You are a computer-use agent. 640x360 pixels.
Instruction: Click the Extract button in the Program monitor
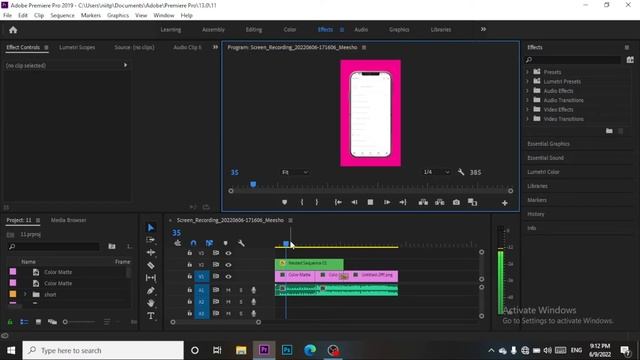click(440, 202)
